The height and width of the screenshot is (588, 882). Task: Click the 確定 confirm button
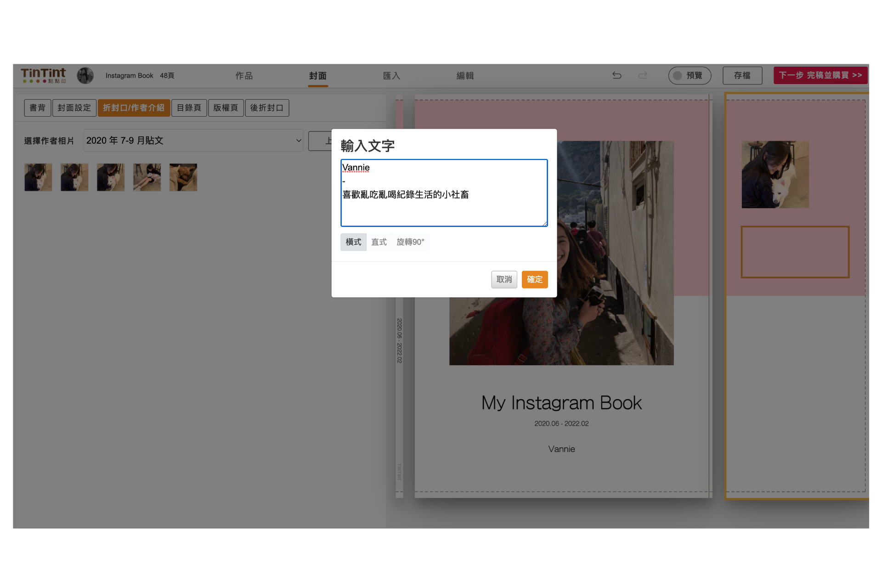click(535, 279)
